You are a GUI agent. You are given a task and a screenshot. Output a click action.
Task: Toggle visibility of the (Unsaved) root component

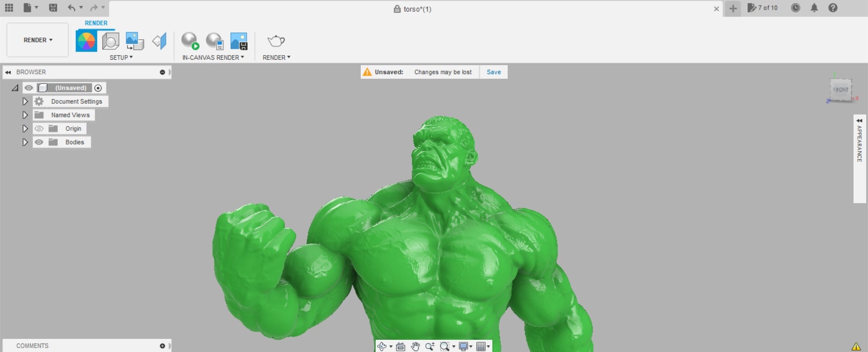tap(29, 88)
